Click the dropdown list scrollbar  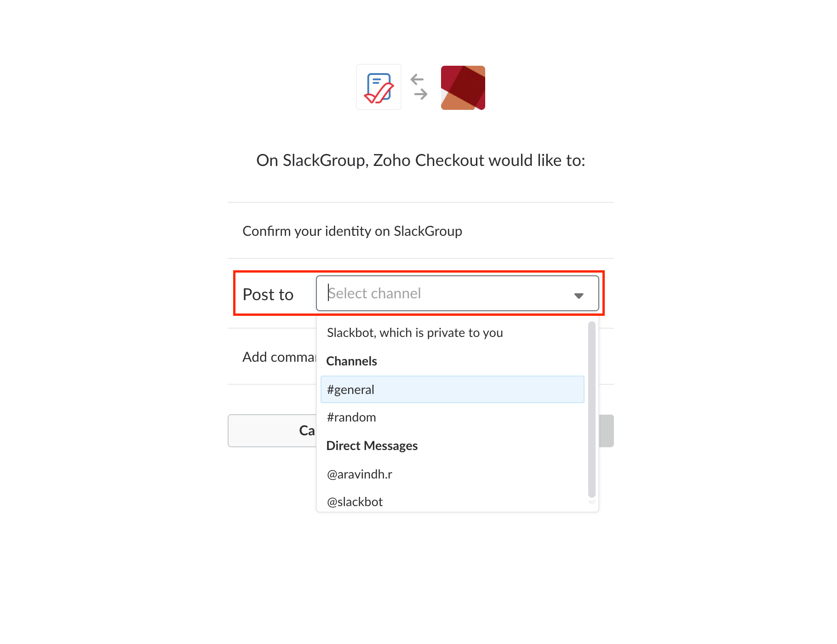click(x=591, y=409)
